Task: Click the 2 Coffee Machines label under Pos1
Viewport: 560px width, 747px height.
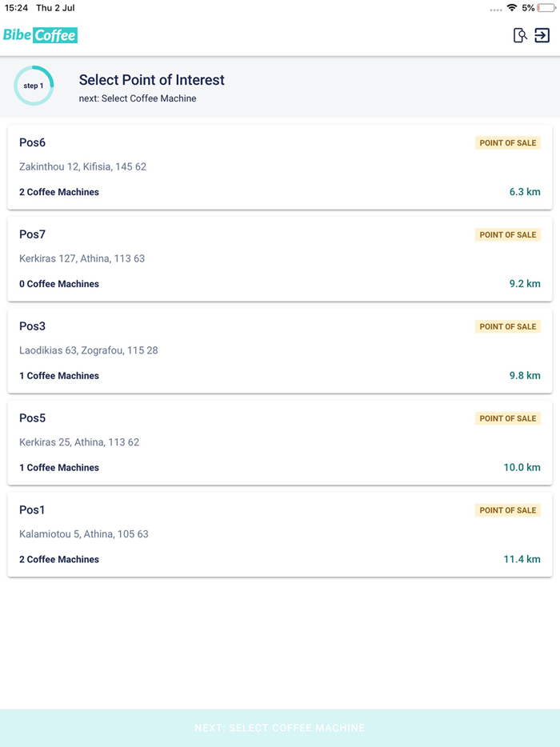Action: pyautogui.click(x=59, y=559)
